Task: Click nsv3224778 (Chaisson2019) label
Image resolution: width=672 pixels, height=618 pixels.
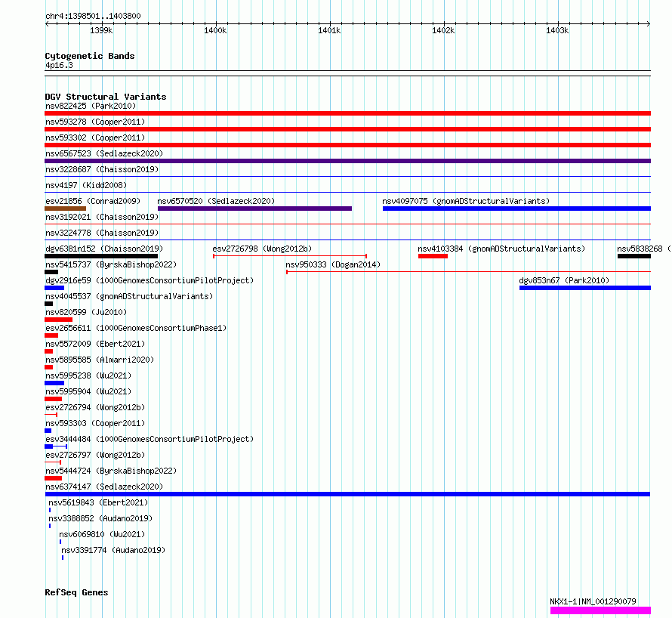Action: 102,233
